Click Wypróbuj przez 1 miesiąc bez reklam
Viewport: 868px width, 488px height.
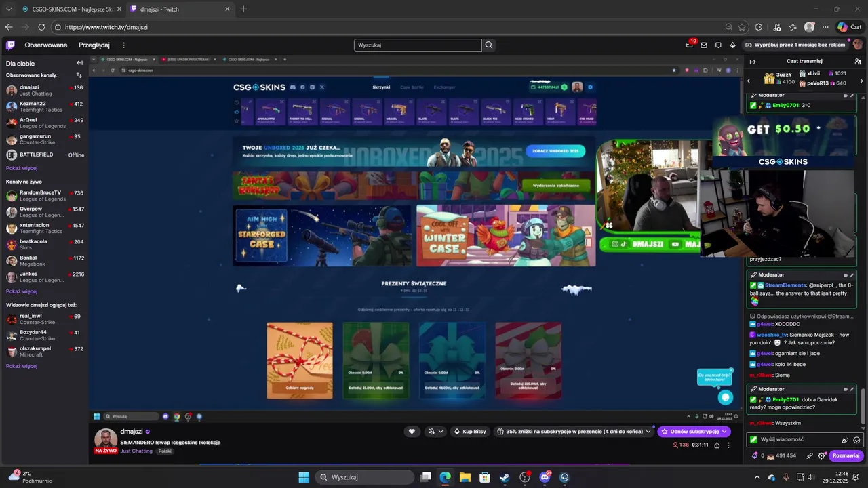(795, 45)
